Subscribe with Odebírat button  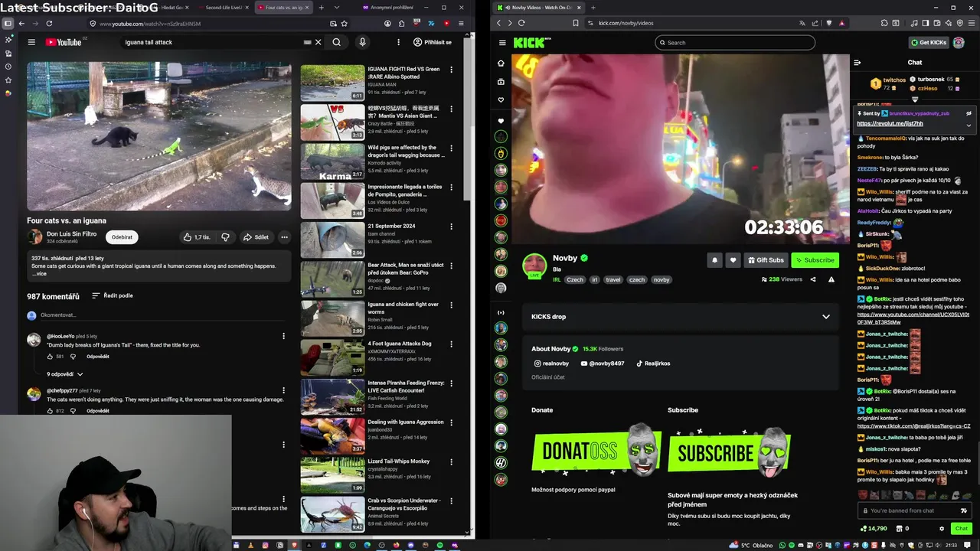click(x=122, y=237)
